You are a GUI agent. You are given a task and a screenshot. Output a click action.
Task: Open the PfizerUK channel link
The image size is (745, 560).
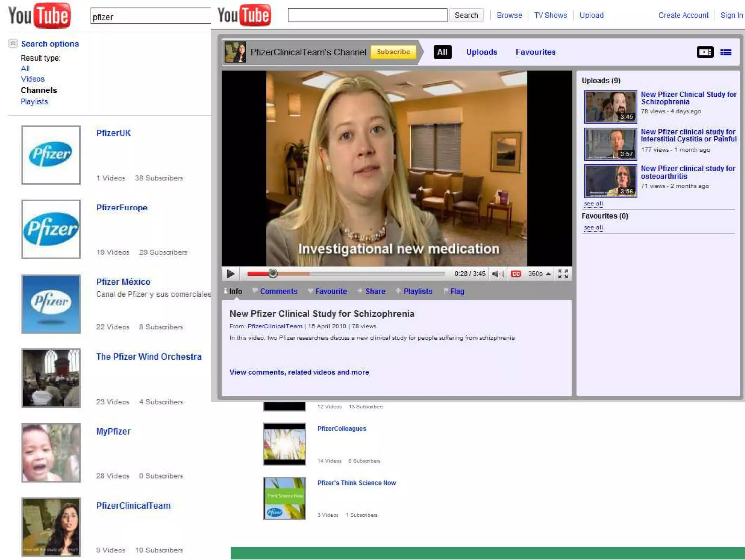pos(113,133)
